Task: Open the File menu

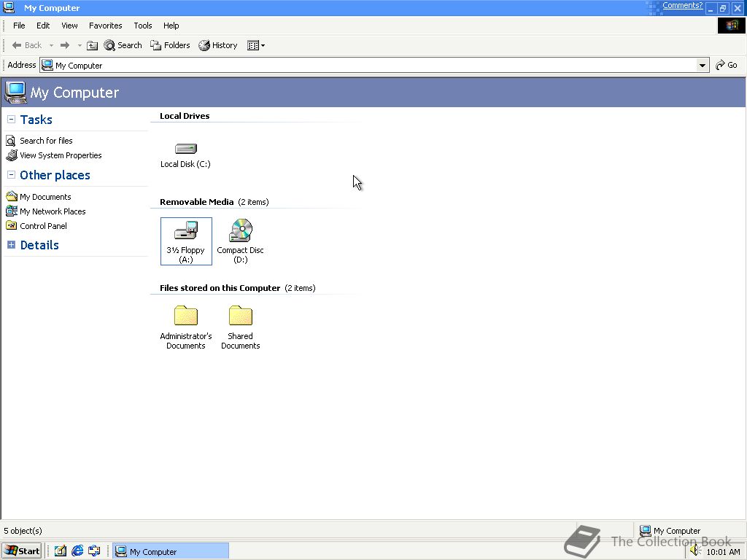Action: (x=19, y=26)
